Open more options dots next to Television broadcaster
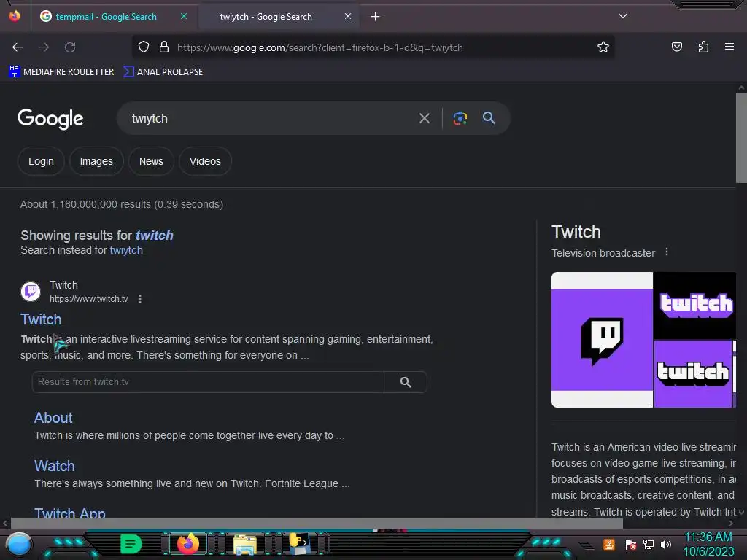 (667, 252)
